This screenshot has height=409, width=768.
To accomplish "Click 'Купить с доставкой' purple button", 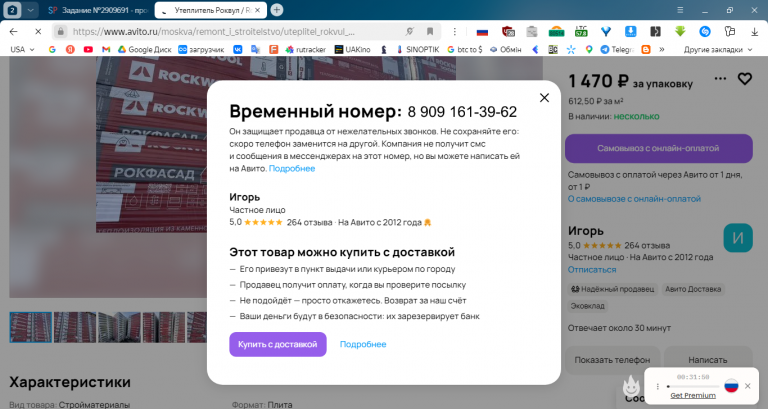I will point(278,344).
